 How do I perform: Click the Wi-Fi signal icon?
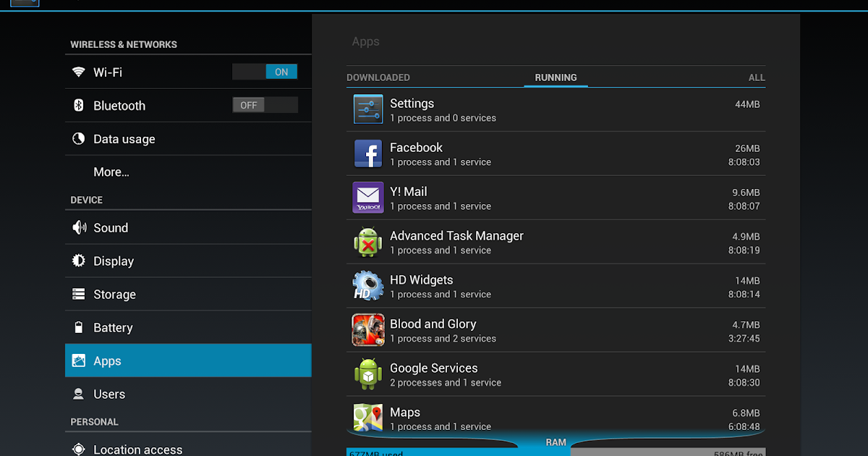click(x=79, y=72)
